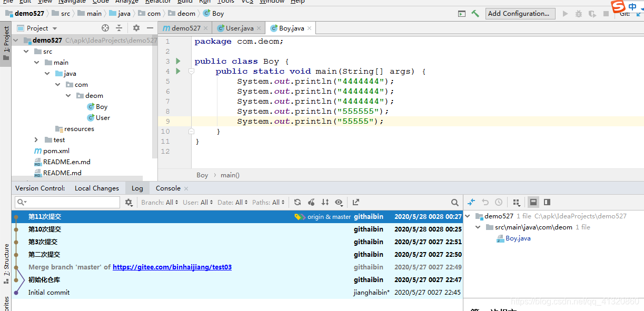The image size is (644, 311).
Task: Refresh the Git log
Action: pos(298,202)
